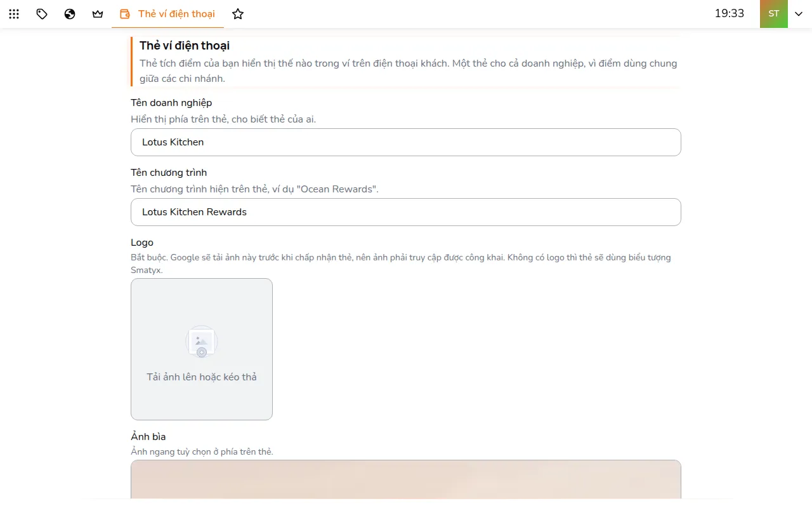Switch to the Thẻ ví điện thoại tab
The width and height of the screenshot is (812, 508).
167,14
